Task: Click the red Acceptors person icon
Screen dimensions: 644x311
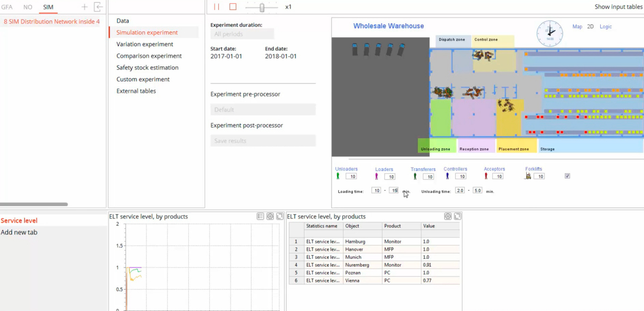Action: coord(486,176)
